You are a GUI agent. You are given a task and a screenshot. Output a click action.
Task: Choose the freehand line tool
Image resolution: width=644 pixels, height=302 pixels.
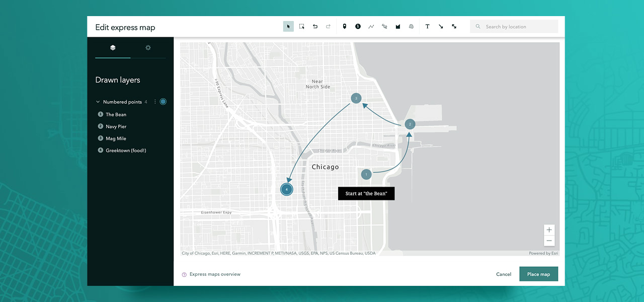(x=384, y=27)
